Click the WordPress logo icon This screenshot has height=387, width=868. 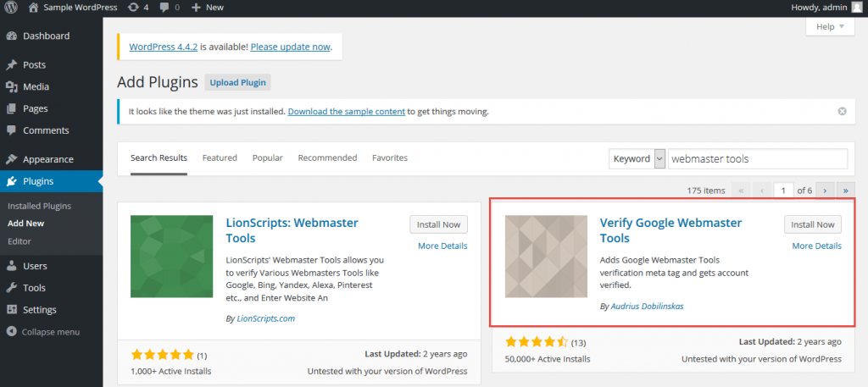point(11,8)
